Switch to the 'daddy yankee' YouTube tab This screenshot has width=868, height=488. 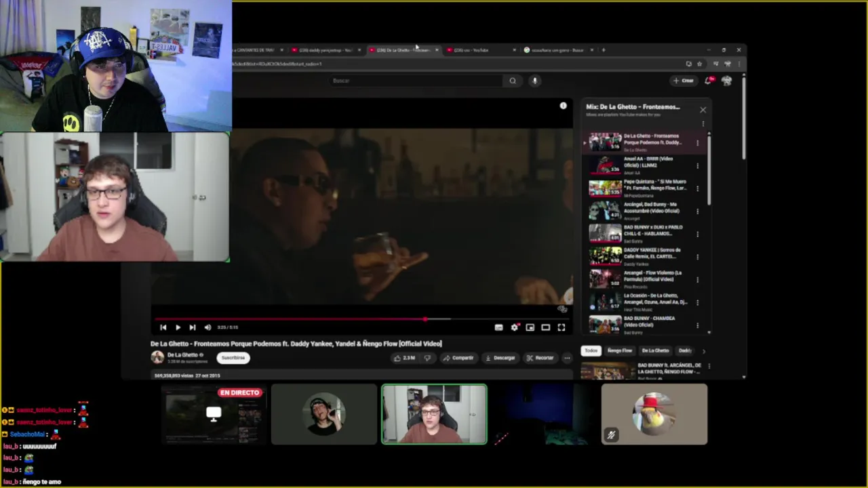[x=325, y=50]
